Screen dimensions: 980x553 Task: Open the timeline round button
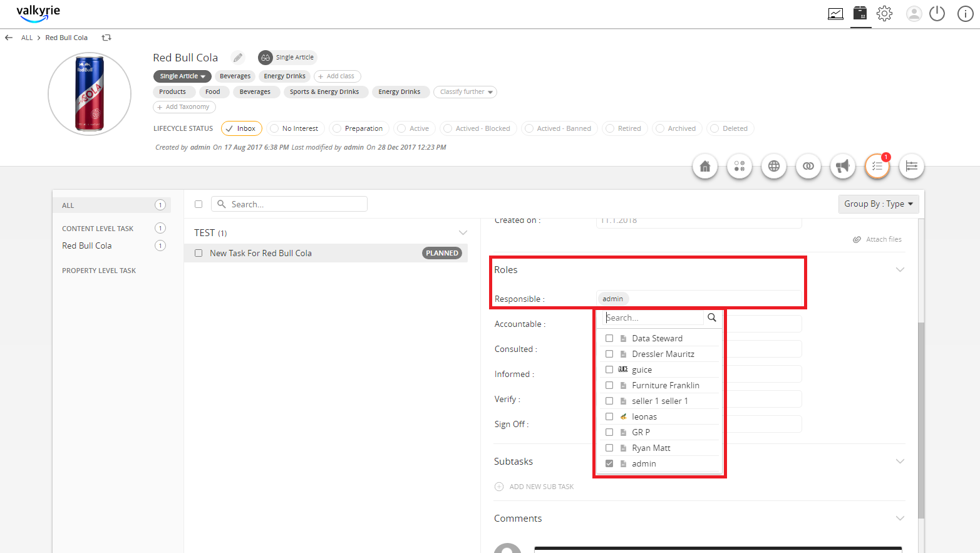pos(912,167)
